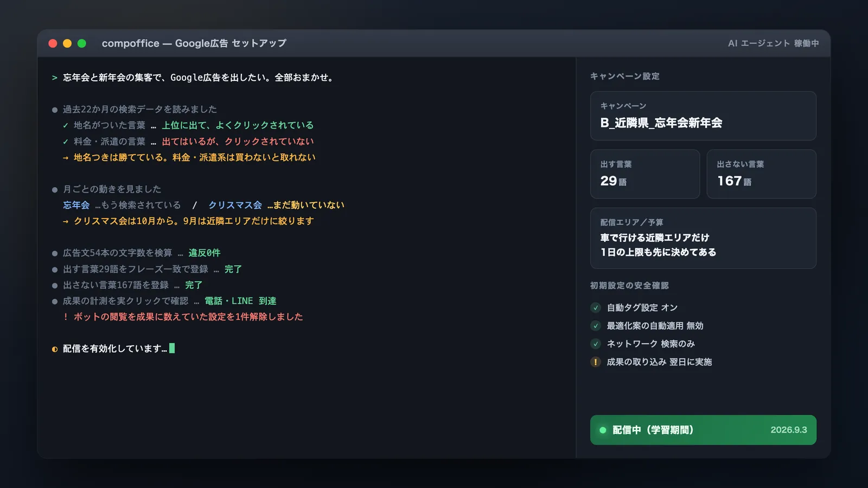
Task: Click …もう検索されている status text
Action: 138,206
